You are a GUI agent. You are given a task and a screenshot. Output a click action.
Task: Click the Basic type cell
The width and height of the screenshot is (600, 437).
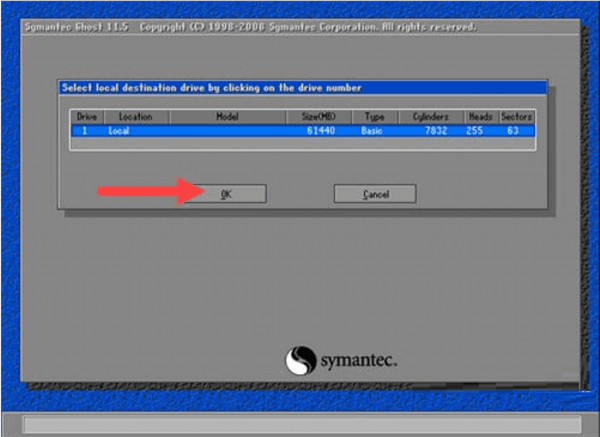click(x=373, y=130)
